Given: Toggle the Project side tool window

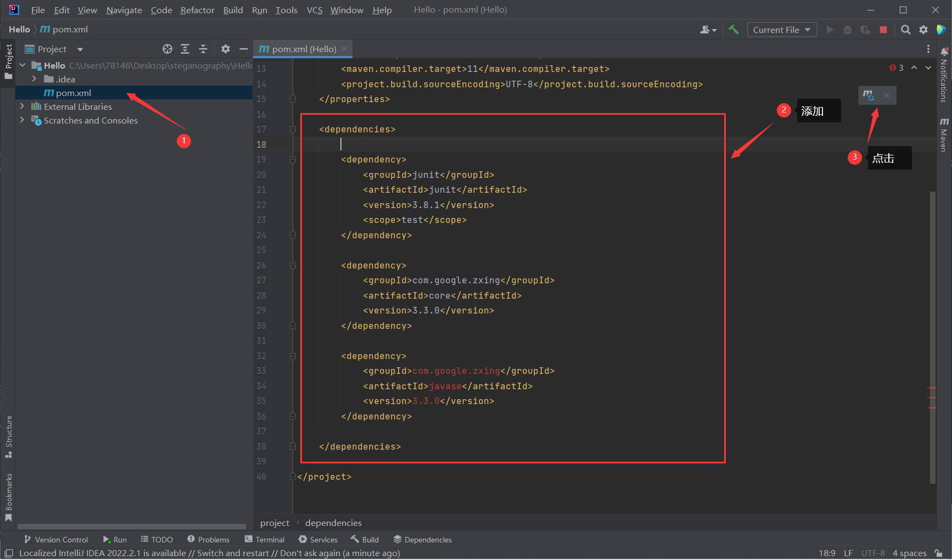Looking at the screenshot, I should 8,61.
